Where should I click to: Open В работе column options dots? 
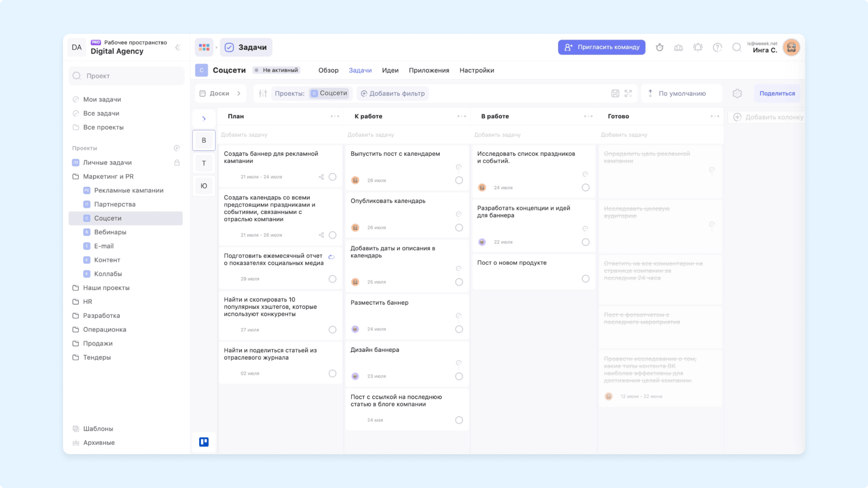[x=588, y=116]
